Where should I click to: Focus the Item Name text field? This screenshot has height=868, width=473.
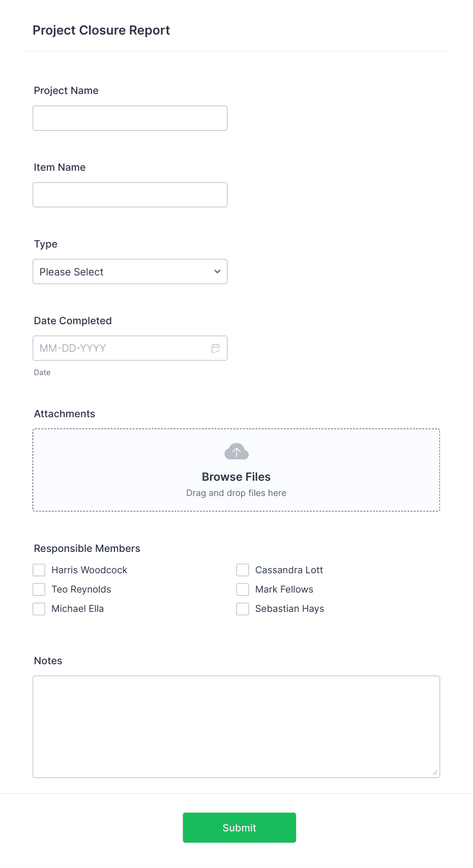(x=130, y=195)
